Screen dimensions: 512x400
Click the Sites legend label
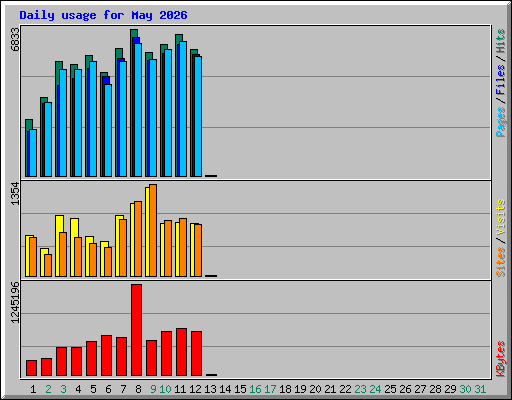(x=500, y=262)
